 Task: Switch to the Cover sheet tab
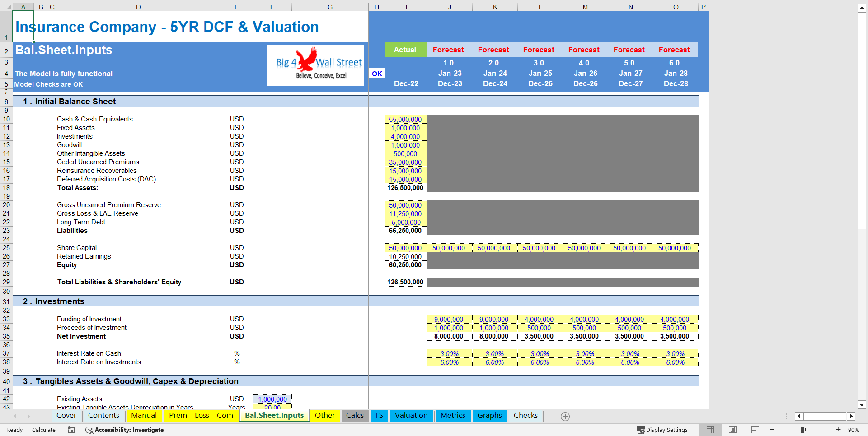[66, 416]
